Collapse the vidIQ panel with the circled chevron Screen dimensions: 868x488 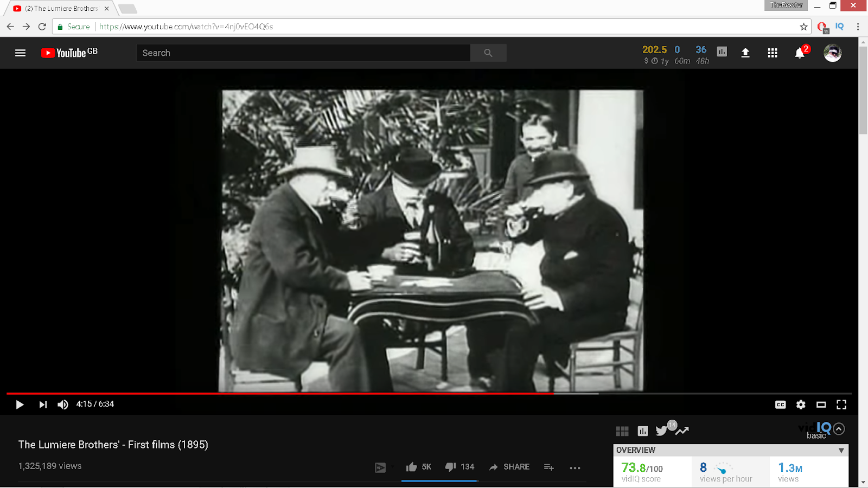click(839, 429)
